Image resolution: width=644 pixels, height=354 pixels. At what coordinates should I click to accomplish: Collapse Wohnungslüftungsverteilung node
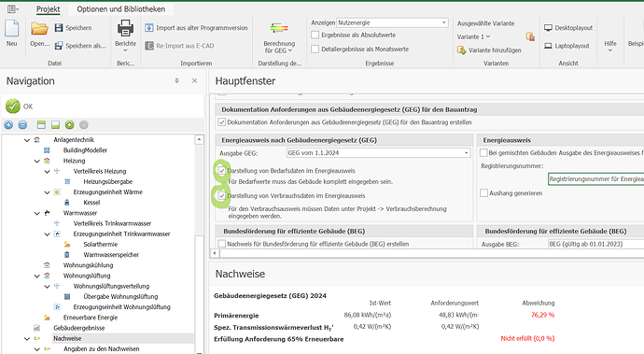(x=47, y=286)
